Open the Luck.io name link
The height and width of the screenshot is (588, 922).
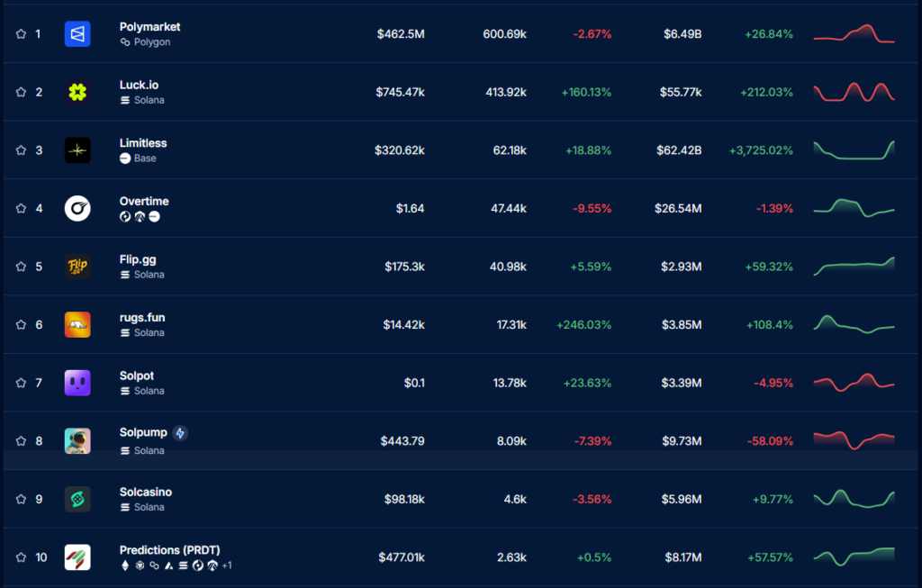point(139,86)
